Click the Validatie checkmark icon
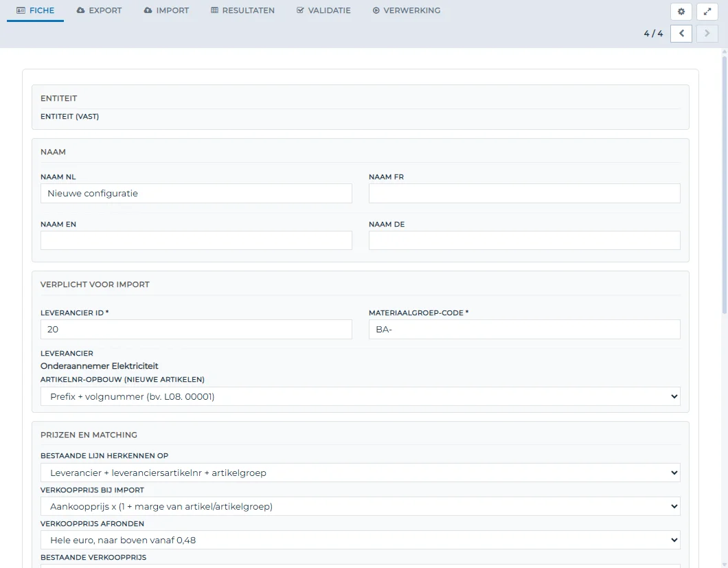The width and height of the screenshot is (728, 568). pyautogui.click(x=300, y=10)
